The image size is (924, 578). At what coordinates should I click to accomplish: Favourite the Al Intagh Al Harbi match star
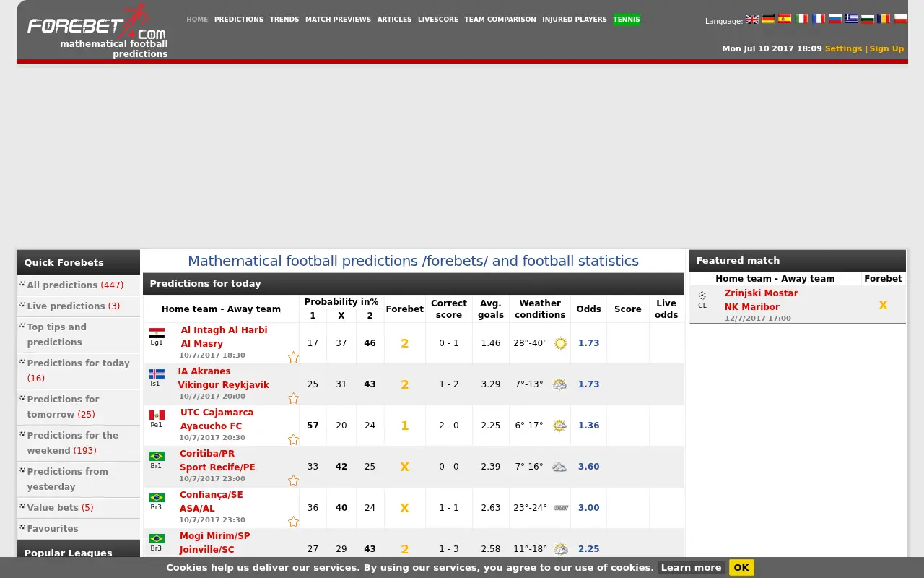(293, 357)
